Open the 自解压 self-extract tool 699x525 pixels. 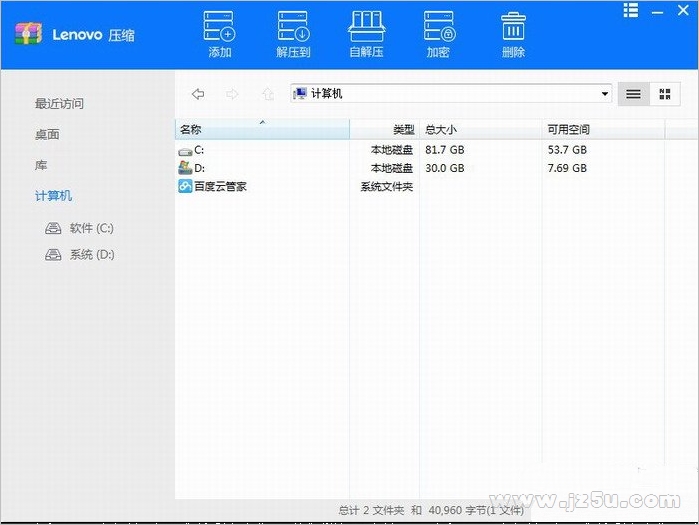pyautogui.click(x=366, y=34)
